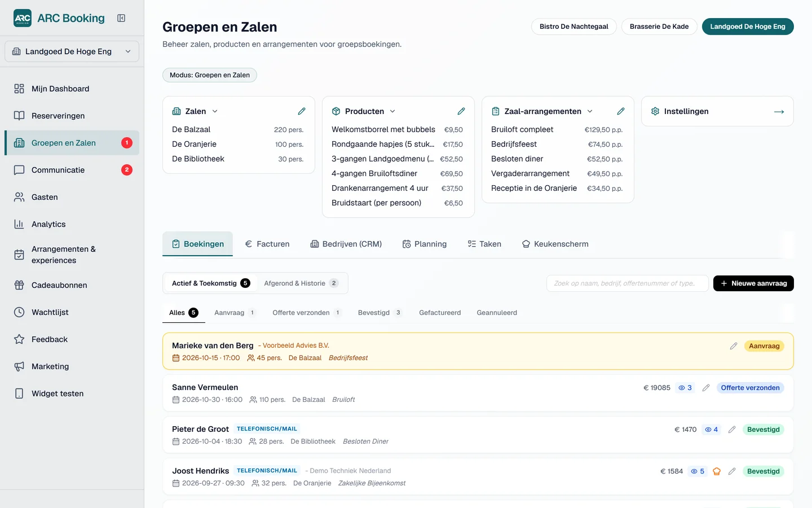Filter bookings by Bevestigd status
This screenshot has height=508, width=812.
(x=381, y=313)
